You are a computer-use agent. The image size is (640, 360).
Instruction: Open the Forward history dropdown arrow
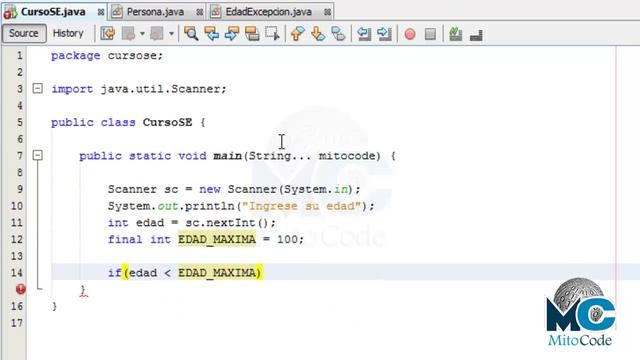pyautogui.click(x=171, y=33)
